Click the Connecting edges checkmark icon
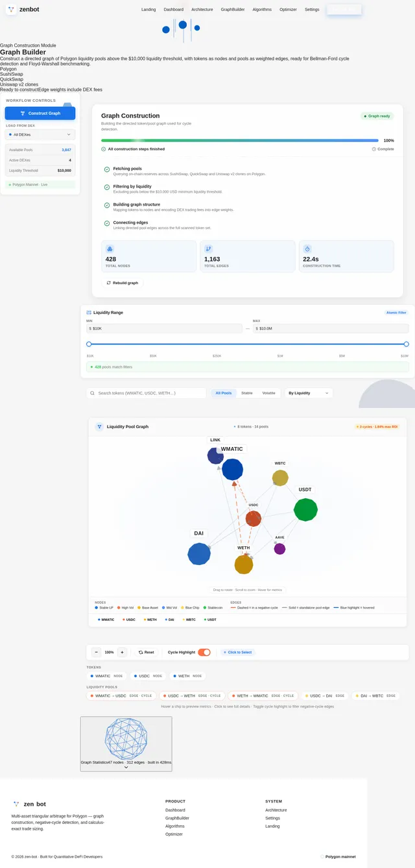This screenshot has width=415, height=868. pos(107,223)
